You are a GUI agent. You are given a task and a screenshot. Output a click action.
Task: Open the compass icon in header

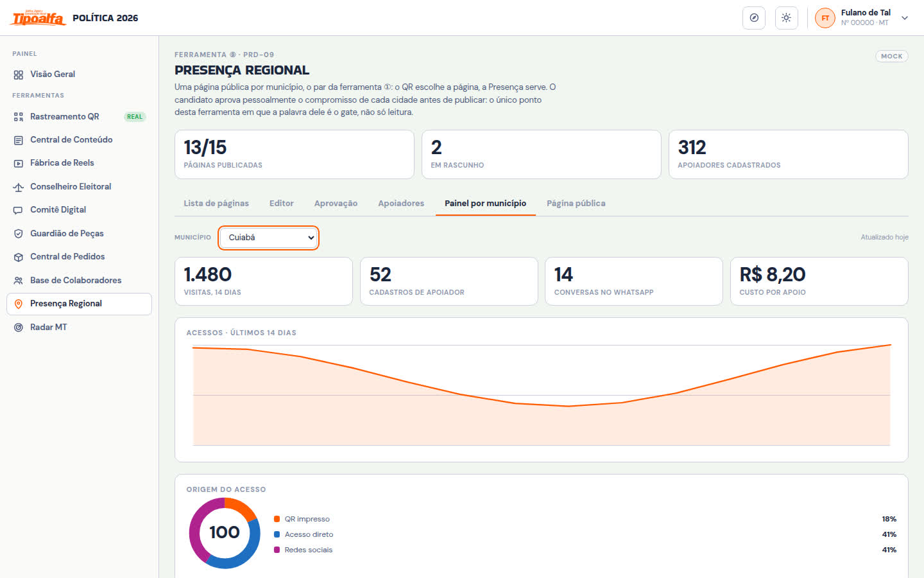[754, 18]
